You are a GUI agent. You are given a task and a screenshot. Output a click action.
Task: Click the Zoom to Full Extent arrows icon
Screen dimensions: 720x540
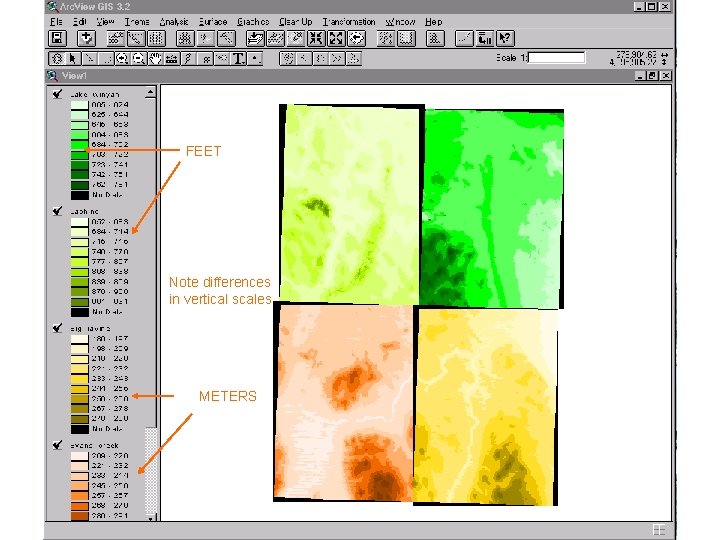[x=336, y=38]
